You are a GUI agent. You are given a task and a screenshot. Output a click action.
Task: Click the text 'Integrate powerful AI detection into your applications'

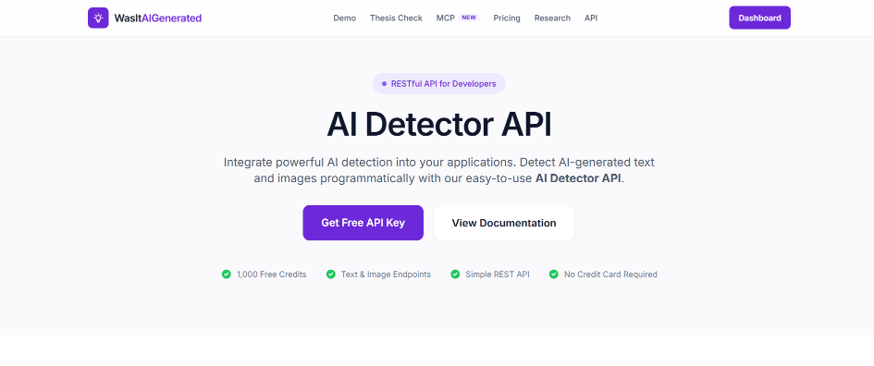pos(370,163)
